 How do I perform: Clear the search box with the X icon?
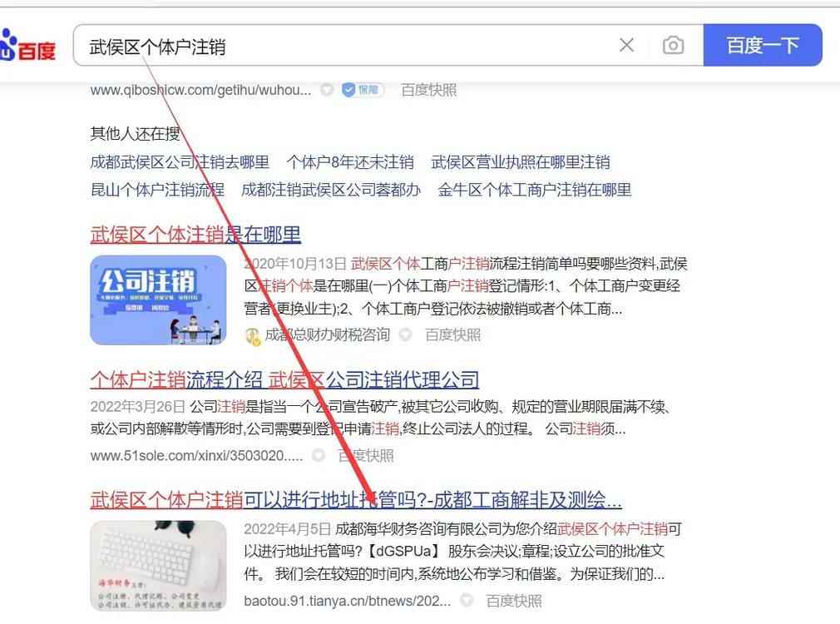click(x=626, y=45)
